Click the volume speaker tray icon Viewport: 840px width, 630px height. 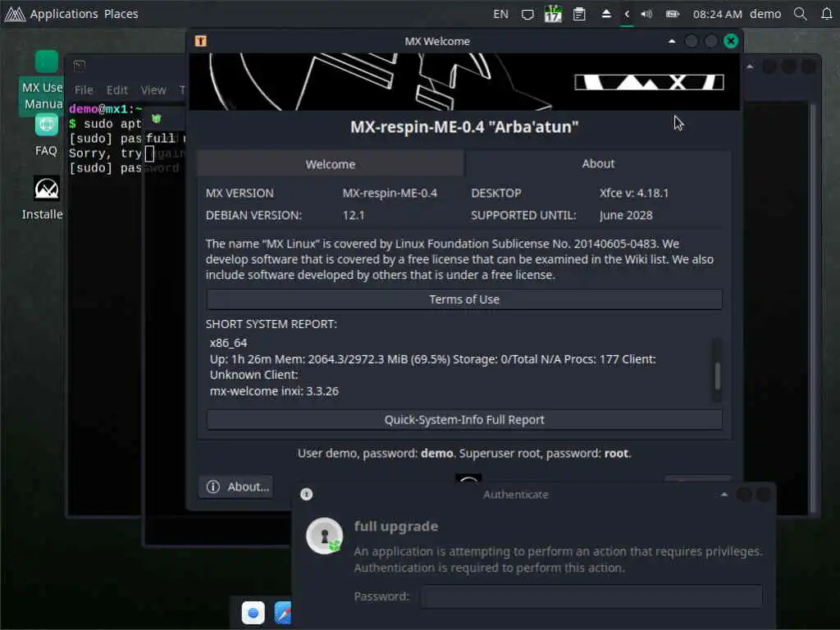point(646,14)
